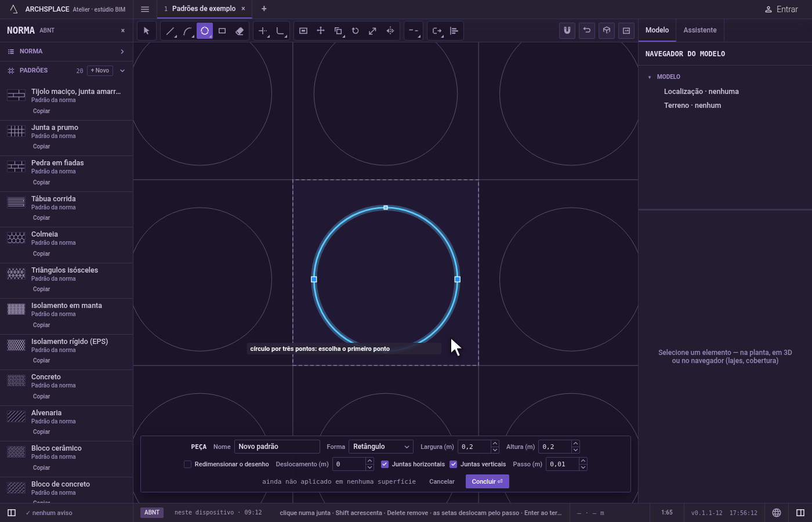Toggle the right panel icon in status bar

point(800,513)
